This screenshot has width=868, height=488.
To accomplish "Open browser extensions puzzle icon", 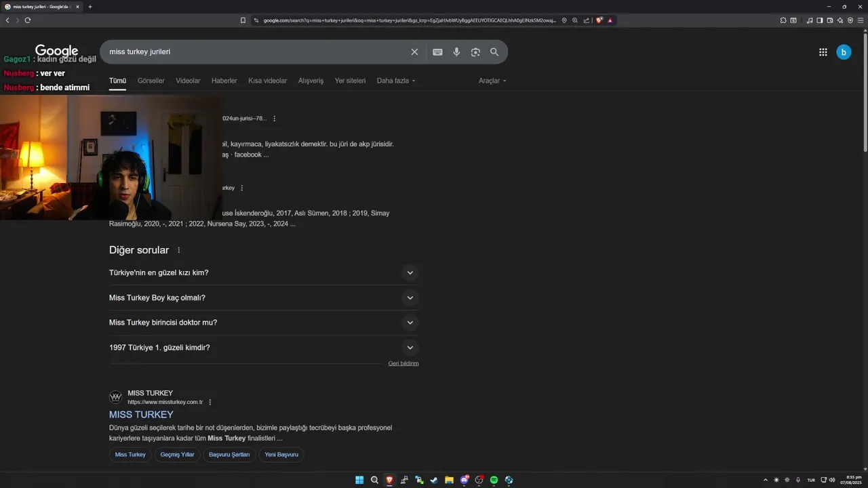I will pyautogui.click(x=783, y=20).
